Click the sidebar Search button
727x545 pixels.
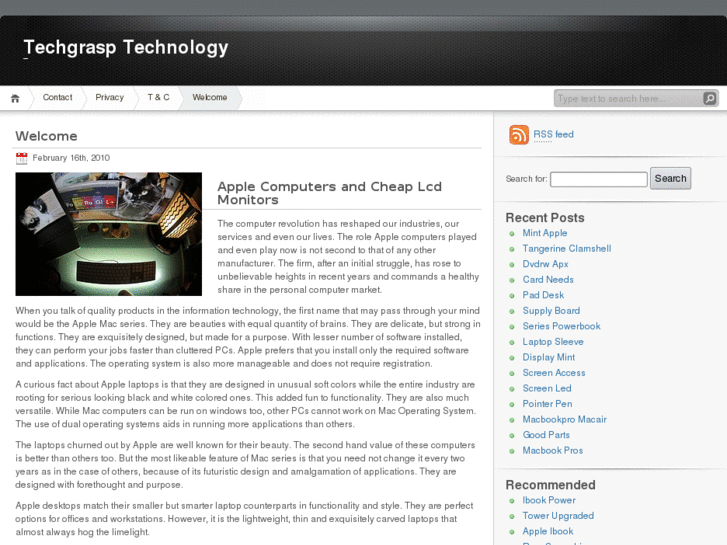(670, 179)
